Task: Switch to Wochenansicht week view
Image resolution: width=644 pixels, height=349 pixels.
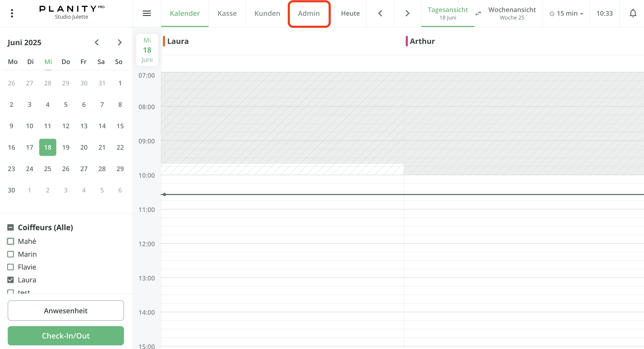Action: 512,13
